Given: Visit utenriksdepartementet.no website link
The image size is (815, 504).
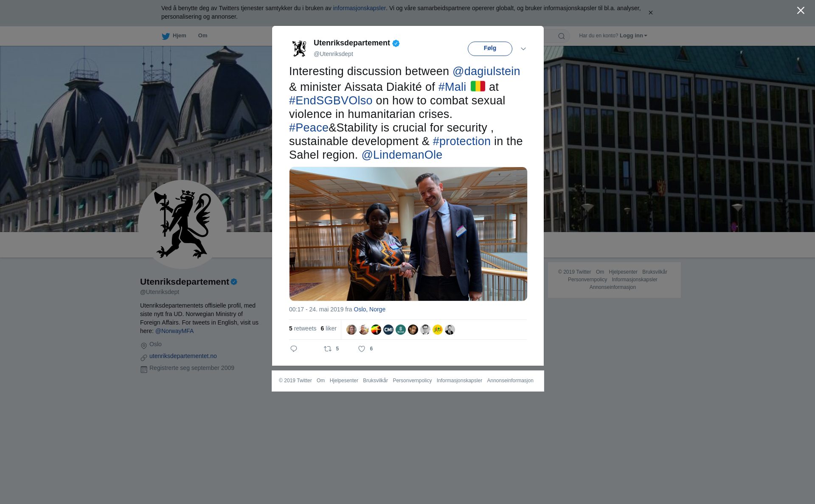Looking at the screenshot, I should click(183, 356).
